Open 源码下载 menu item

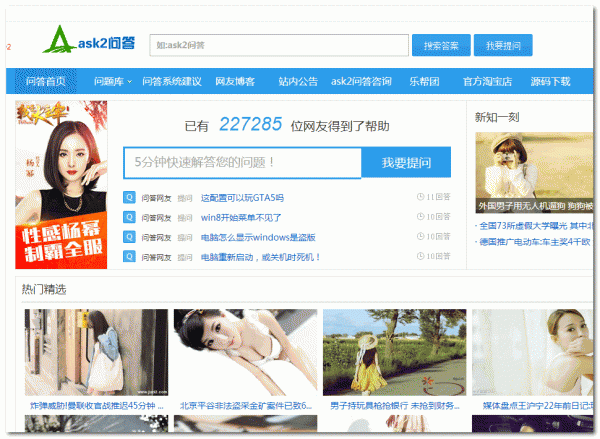tap(551, 82)
